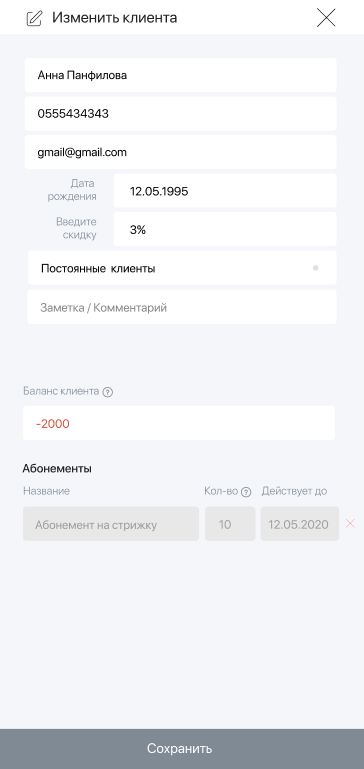Viewport: 364px width, 769px height.
Task: Click the client balance field -2000
Action: point(179,423)
